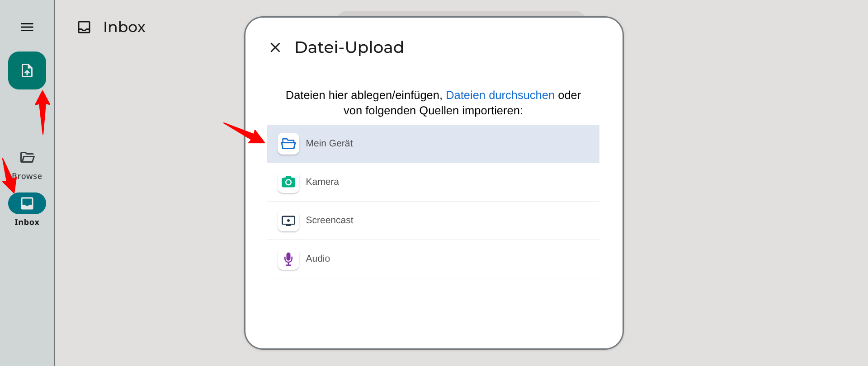This screenshot has height=366, width=868.
Task: Click the 'Inbox' page heading text
Action: [x=124, y=27]
